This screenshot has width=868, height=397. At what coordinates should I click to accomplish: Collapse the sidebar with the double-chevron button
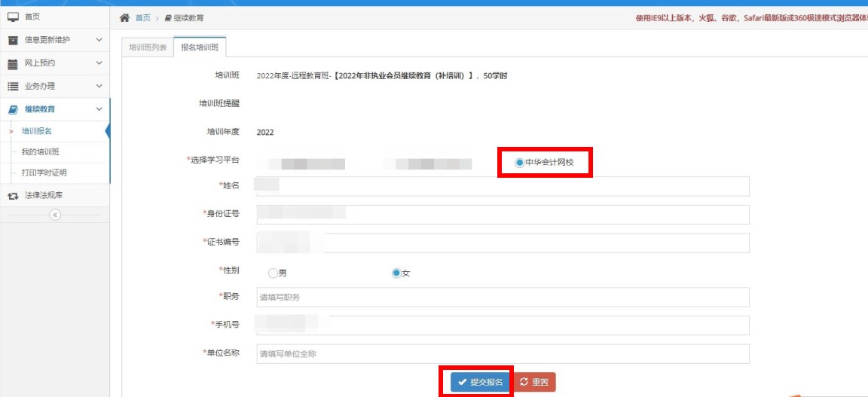point(55,215)
